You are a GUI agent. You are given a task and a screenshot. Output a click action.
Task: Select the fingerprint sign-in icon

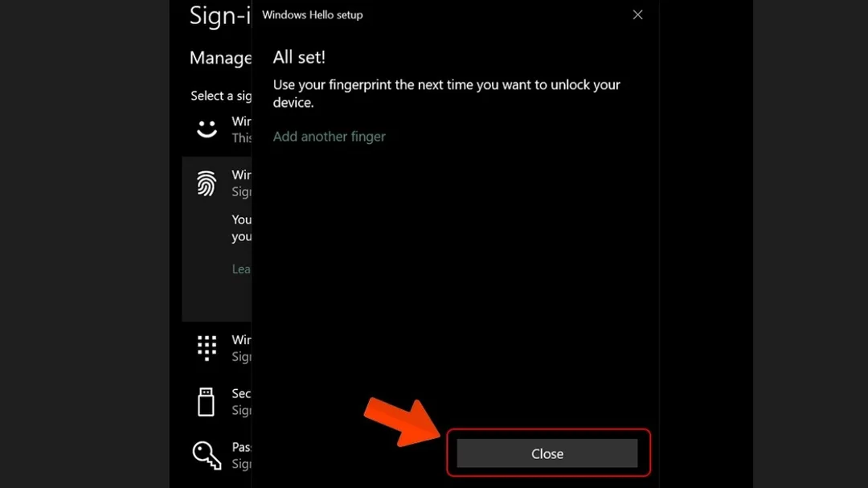pyautogui.click(x=207, y=183)
